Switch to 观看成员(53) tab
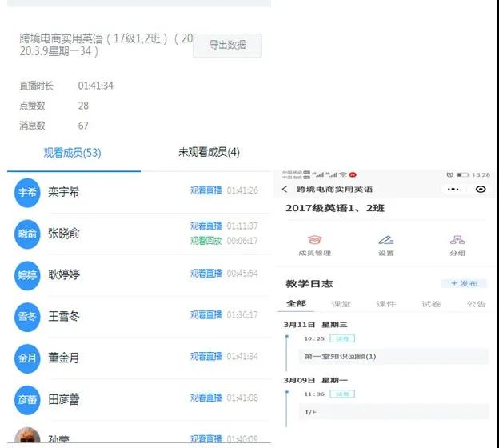 [x=72, y=153]
